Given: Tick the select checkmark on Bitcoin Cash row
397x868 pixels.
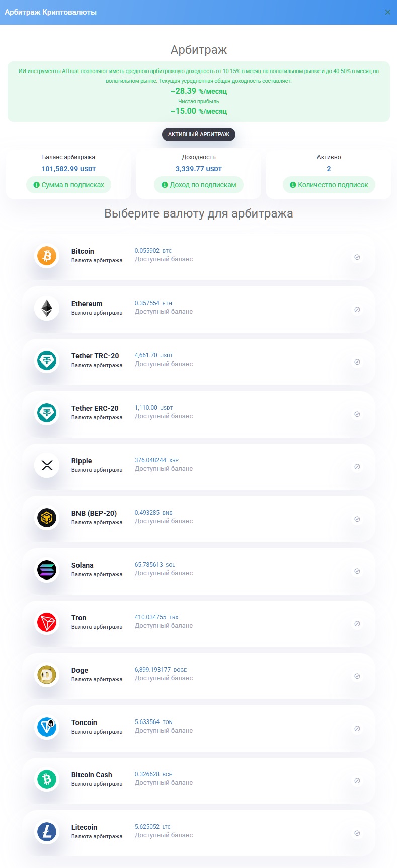Looking at the screenshot, I should click(357, 781).
